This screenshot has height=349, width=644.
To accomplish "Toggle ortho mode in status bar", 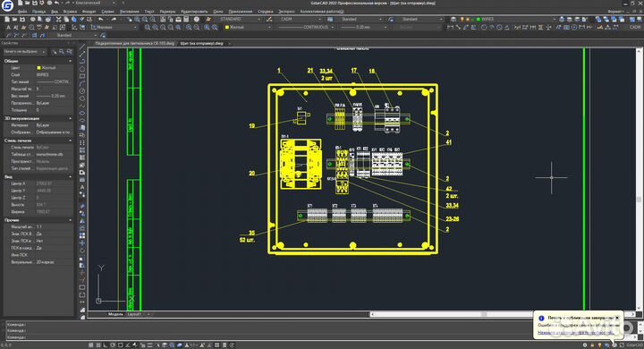I will 106,345.
